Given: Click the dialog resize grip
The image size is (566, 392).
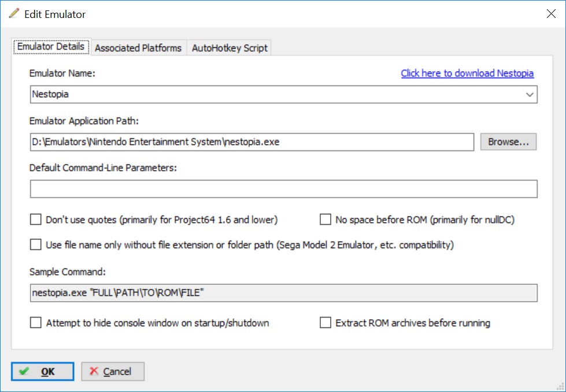Looking at the screenshot, I should (x=560, y=387).
